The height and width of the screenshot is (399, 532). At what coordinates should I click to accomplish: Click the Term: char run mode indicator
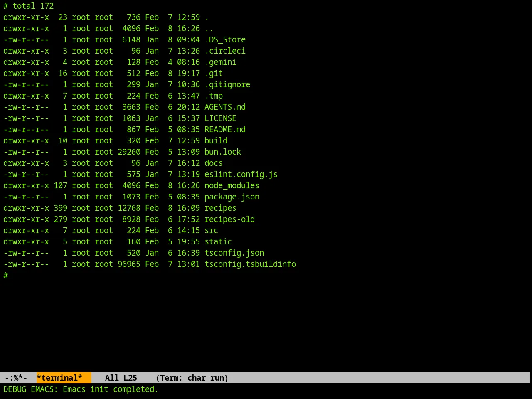click(x=192, y=378)
